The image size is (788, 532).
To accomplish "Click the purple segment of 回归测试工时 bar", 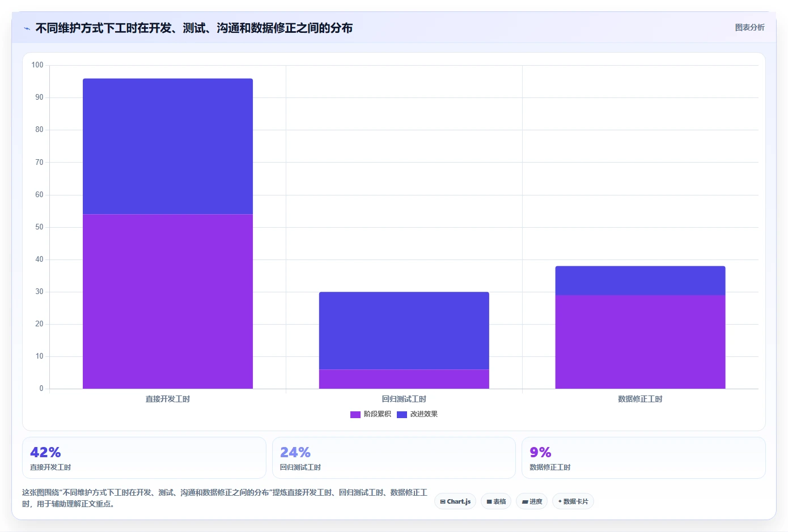I will (x=404, y=379).
